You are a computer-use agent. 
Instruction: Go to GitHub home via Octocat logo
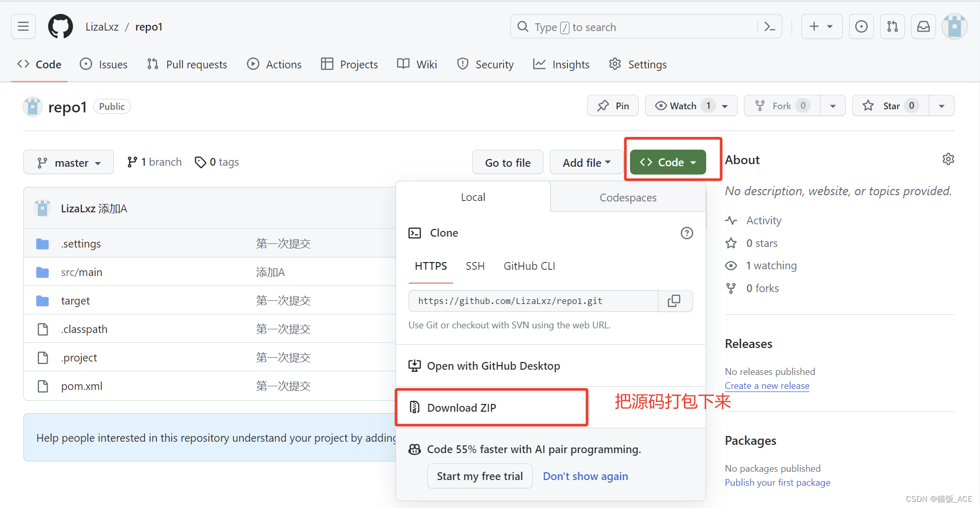coord(61,26)
